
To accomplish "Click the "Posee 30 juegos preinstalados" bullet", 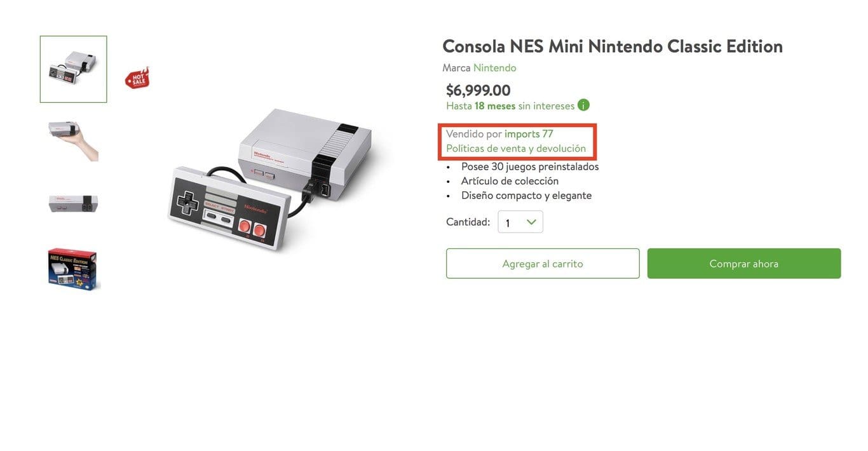I will point(530,166).
